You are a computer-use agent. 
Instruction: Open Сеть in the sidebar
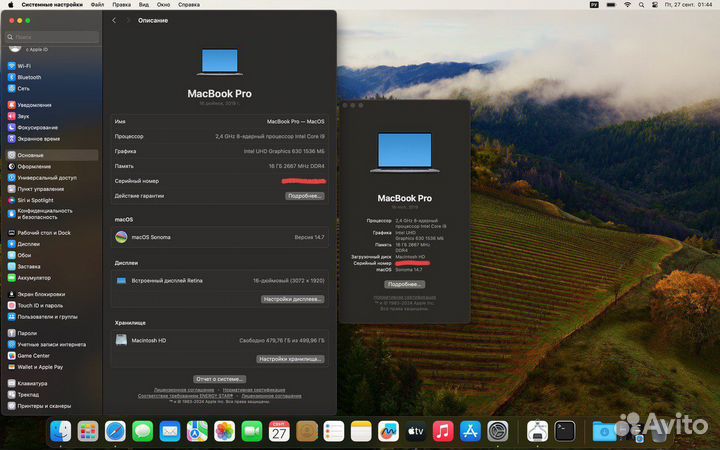(x=52, y=88)
